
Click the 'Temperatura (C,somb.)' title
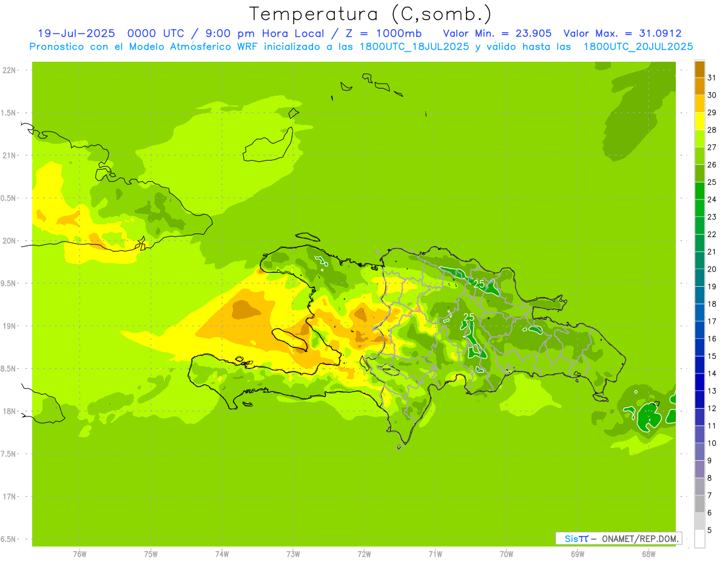click(371, 14)
